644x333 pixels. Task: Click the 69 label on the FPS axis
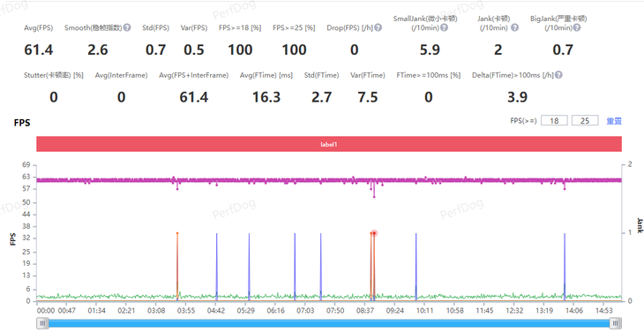coord(26,165)
